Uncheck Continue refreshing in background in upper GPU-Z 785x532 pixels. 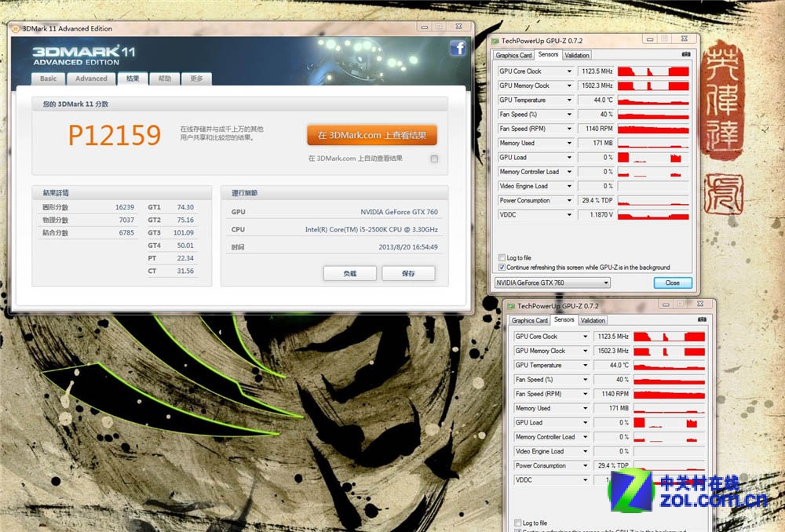pos(502,268)
